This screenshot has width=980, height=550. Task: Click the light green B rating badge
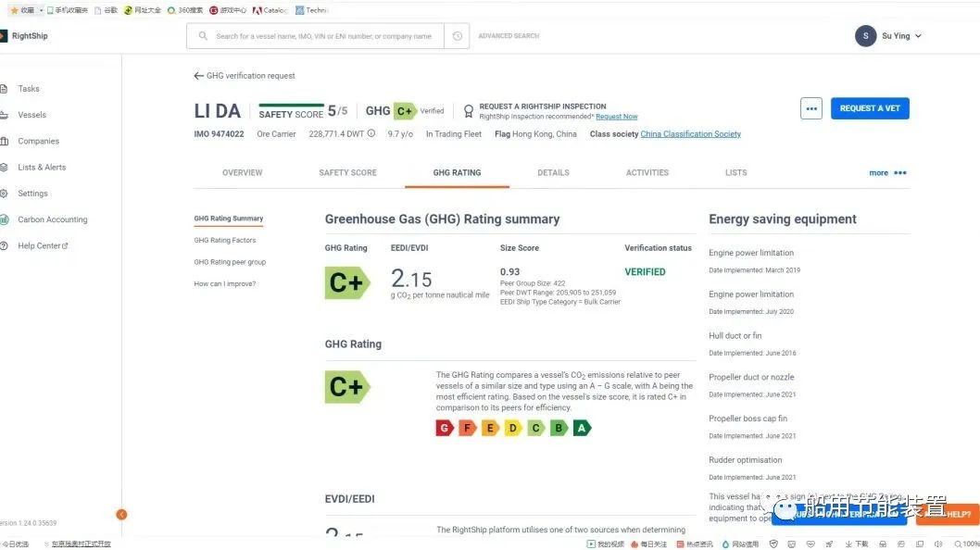pos(559,428)
